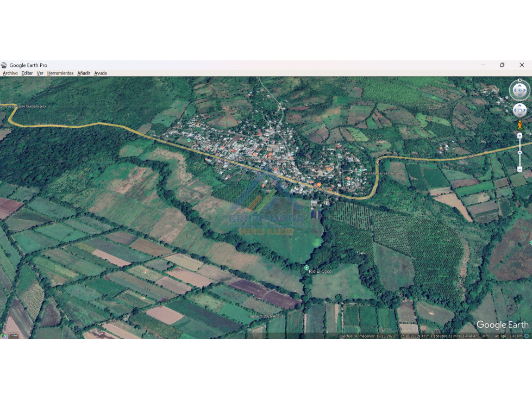Open the Añadir menu
Viewport: 532px width, 399px height.
point(84,73)
